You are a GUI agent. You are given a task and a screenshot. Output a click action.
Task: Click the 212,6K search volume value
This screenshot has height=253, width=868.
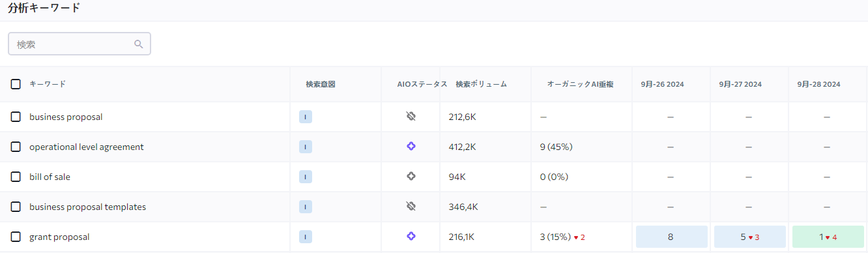[462, 117]
